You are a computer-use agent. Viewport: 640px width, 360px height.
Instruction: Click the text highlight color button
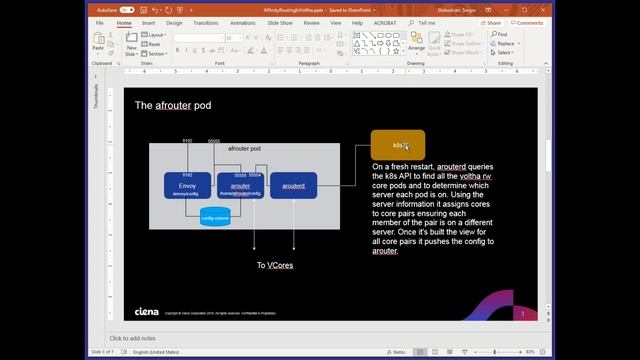pyautogui.click(x=251, y=51)
